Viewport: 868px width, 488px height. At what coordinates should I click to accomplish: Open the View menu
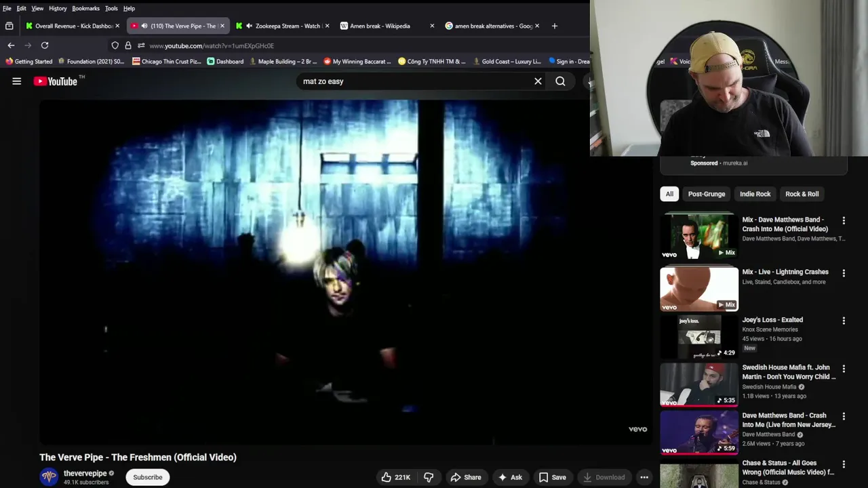pos(37,8)
